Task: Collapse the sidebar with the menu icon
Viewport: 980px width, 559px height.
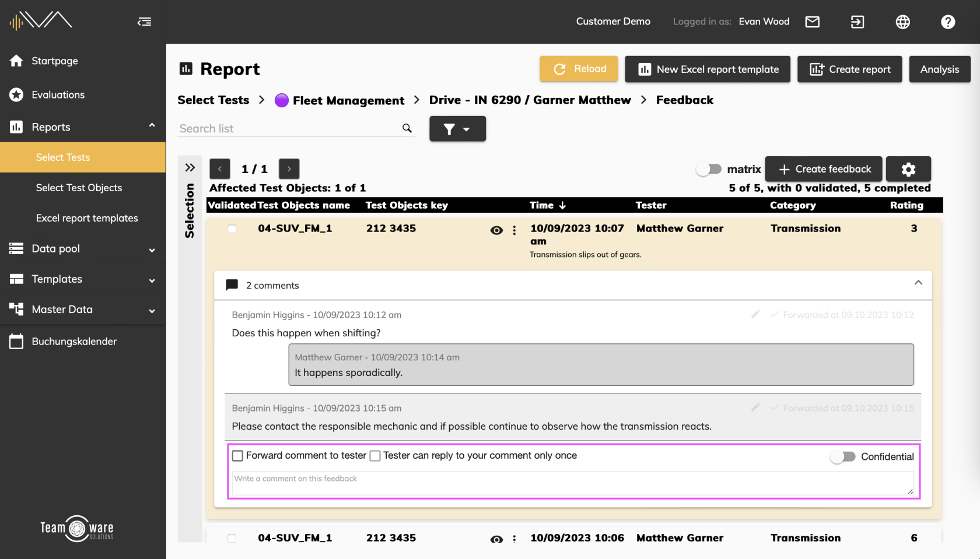Action: (x=144, y=22)
